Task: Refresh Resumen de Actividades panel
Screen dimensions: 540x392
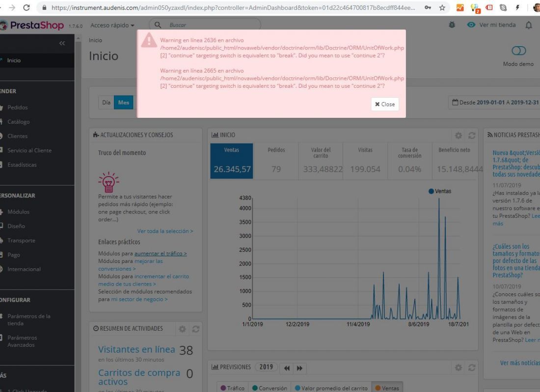Action: pos(195,329)
